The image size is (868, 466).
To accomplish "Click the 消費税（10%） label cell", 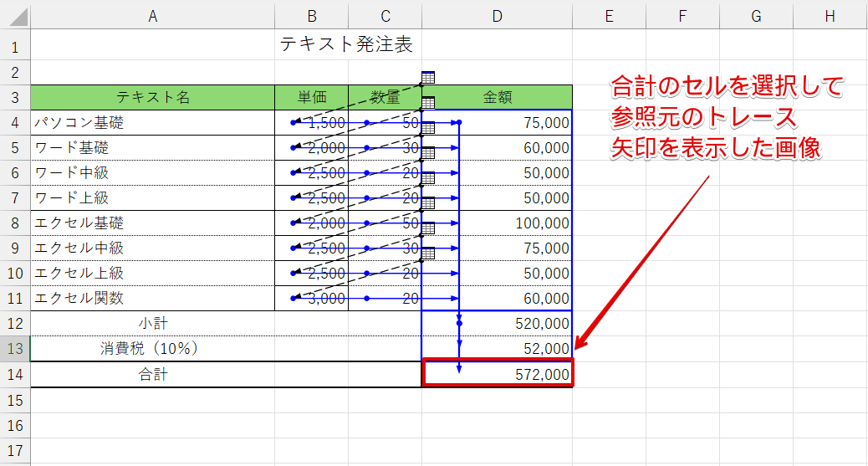I will (x=153, y=349).
